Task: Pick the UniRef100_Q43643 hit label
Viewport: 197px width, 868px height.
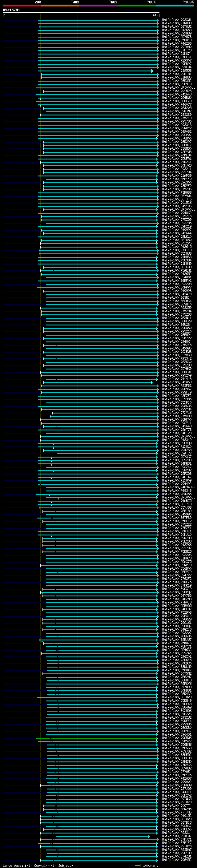Action: click(x=176, y=426)
